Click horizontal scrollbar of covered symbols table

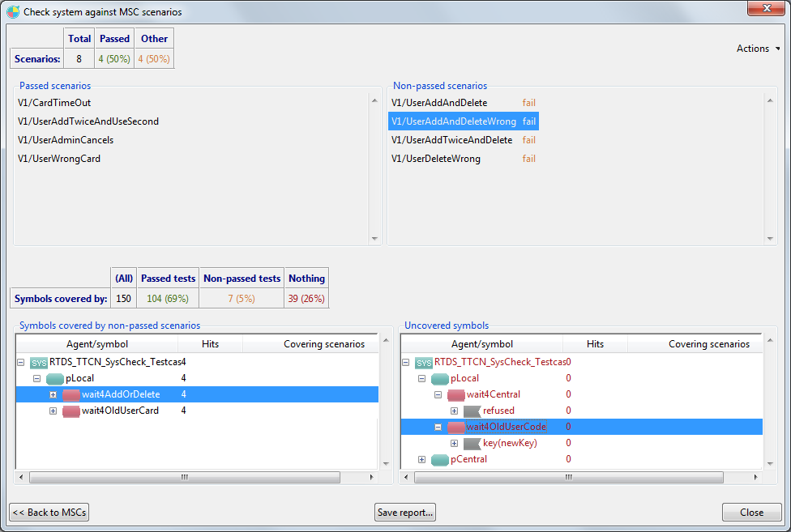pos(185,478)
